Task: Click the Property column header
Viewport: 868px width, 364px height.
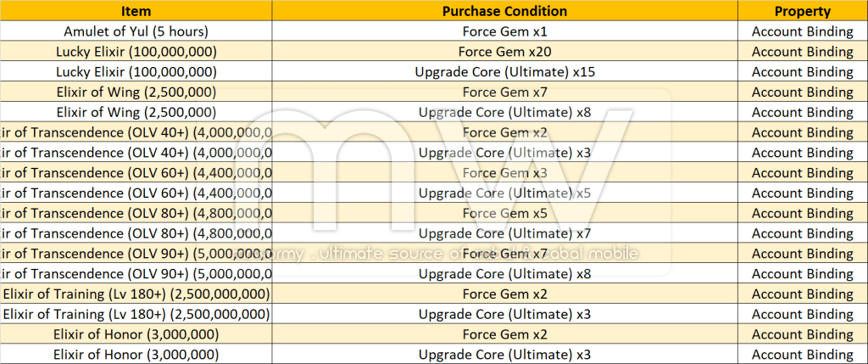Action: tap(802, 12)
